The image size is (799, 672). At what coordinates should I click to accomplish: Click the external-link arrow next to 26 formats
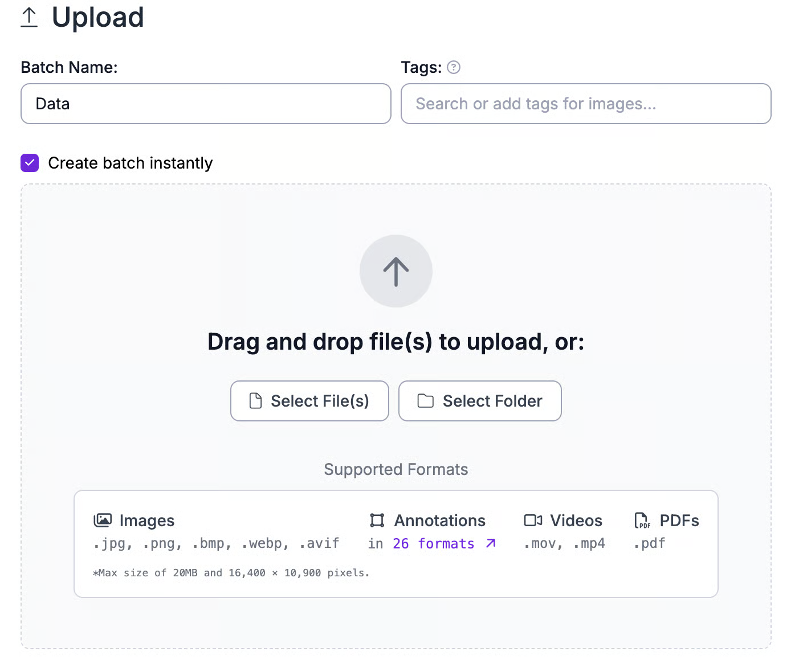click(490, 544)
